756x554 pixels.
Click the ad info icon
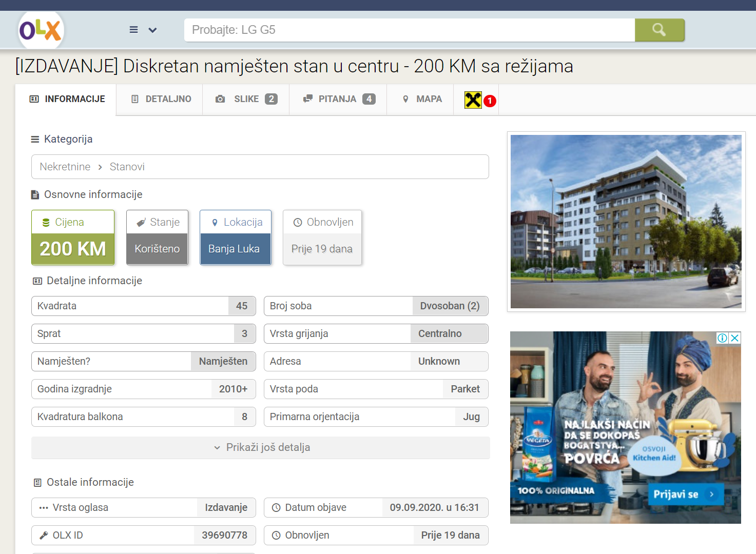coord(722,338)
